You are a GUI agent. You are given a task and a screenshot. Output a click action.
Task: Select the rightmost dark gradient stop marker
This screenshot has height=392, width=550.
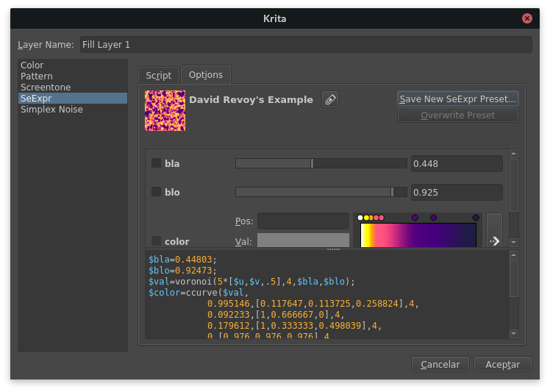tap(476, 218)
